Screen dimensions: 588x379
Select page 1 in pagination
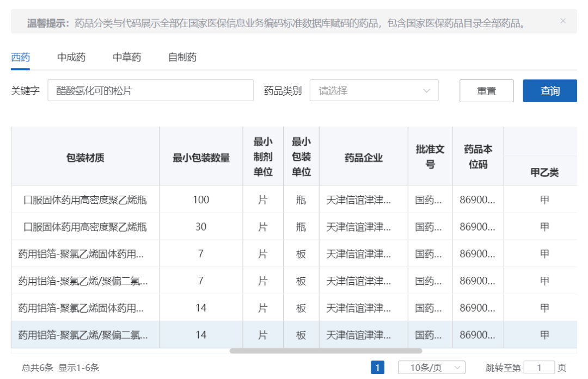(376, 368)
